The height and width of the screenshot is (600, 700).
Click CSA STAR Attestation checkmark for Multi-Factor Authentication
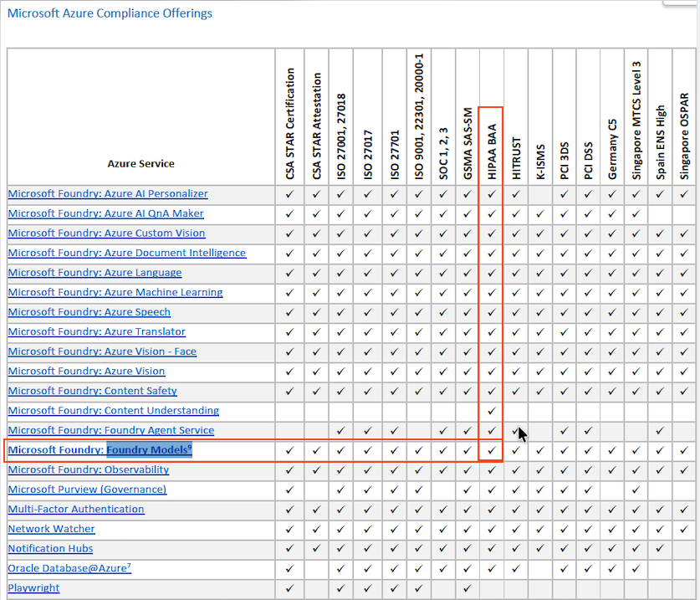(316, 509)
